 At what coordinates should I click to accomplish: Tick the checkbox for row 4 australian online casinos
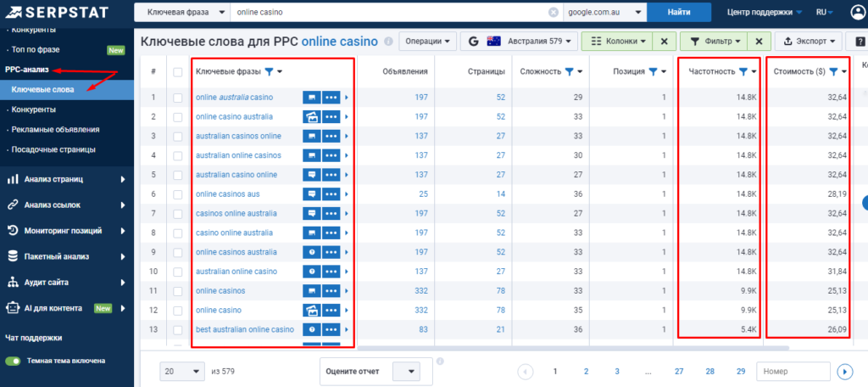(178, 156)
